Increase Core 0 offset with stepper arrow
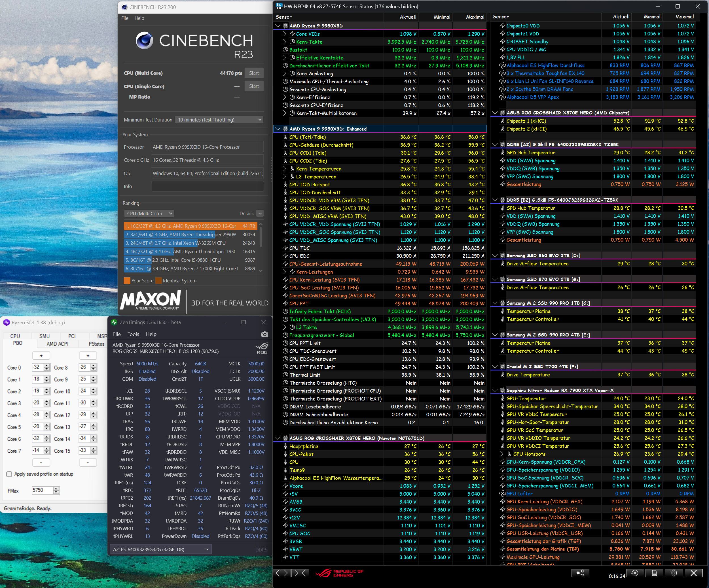 tap(47, 365)
